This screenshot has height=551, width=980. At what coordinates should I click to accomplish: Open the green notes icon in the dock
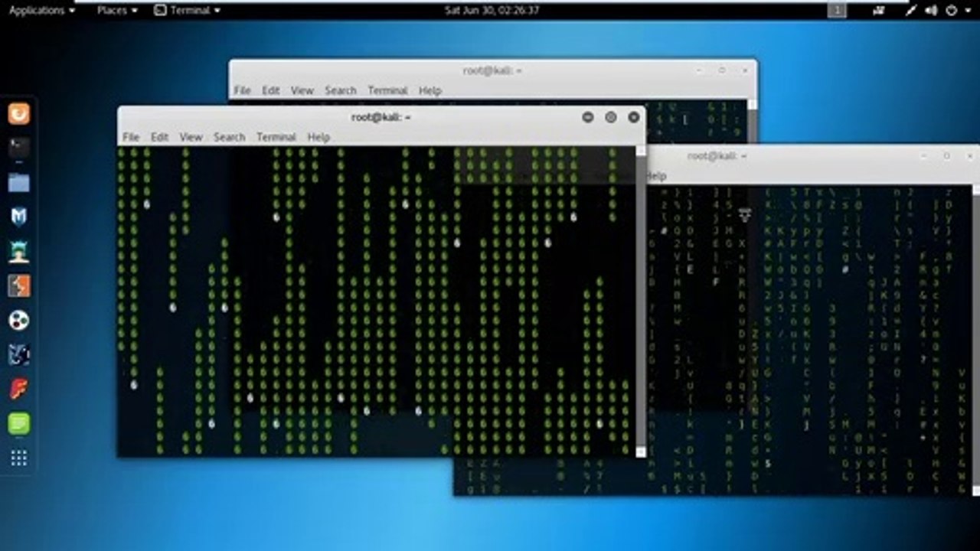click(x=19, y=423)
